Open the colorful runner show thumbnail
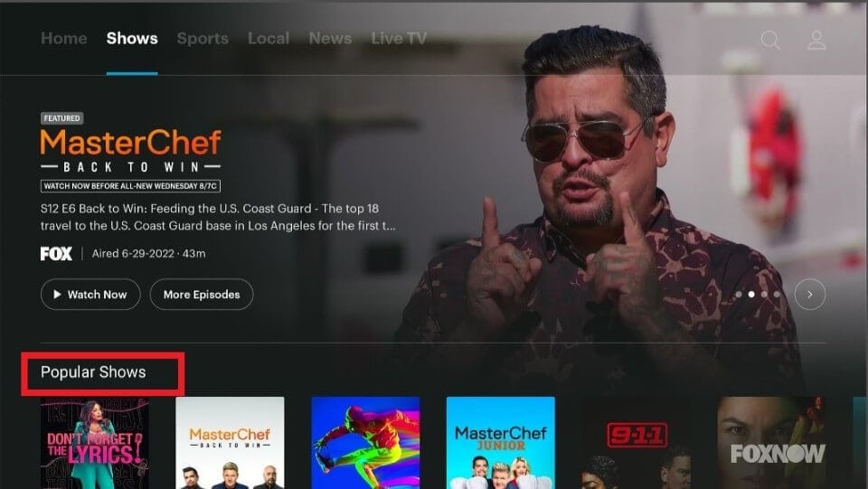This screenshot has width=868, height=489. point(365,443)
